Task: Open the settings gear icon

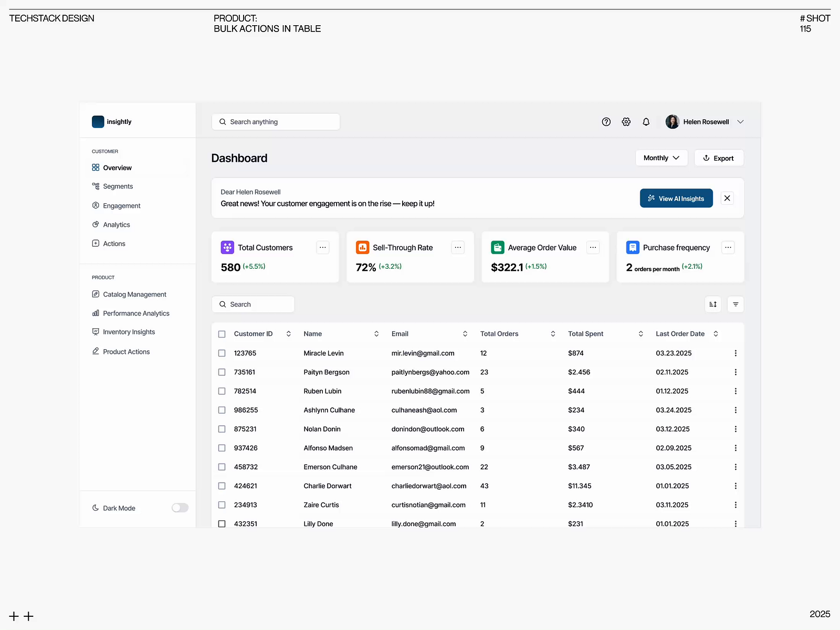Action: (x=626, y=121)
